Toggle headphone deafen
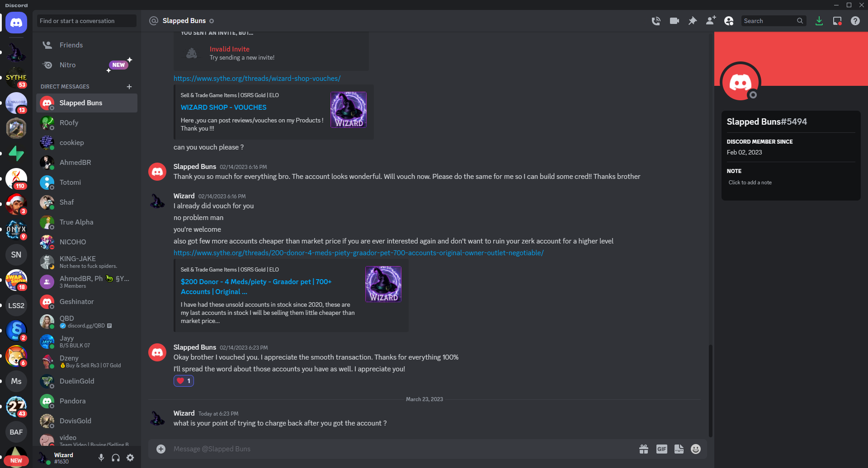Image resolution: width=868 pixels, height=468 pixels. click(116, 458)
